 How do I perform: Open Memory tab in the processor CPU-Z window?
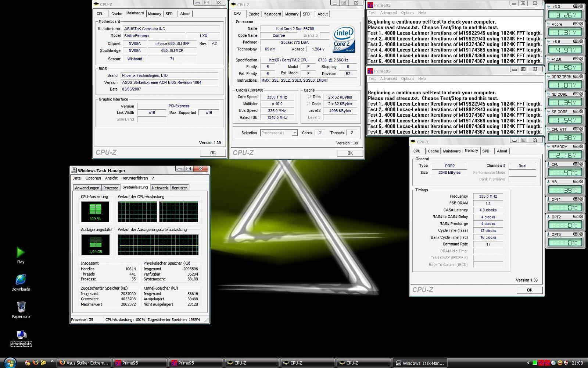tap(292, 14)
